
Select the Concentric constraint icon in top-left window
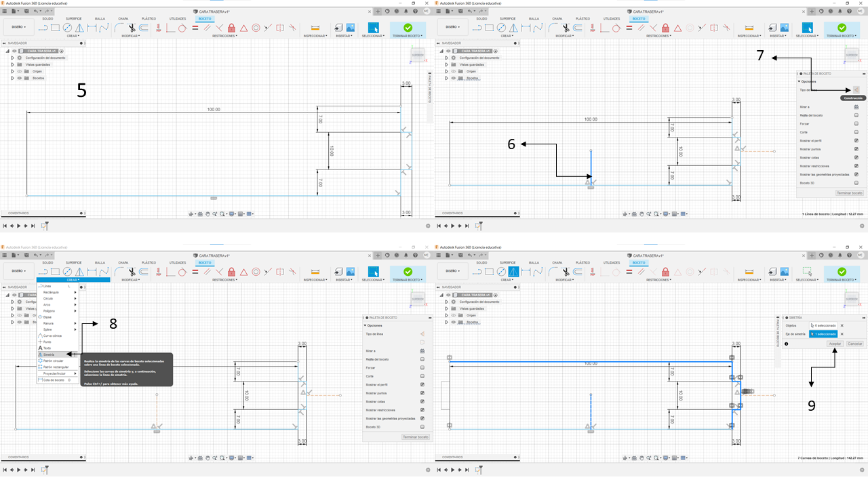(x=256, y=28)
